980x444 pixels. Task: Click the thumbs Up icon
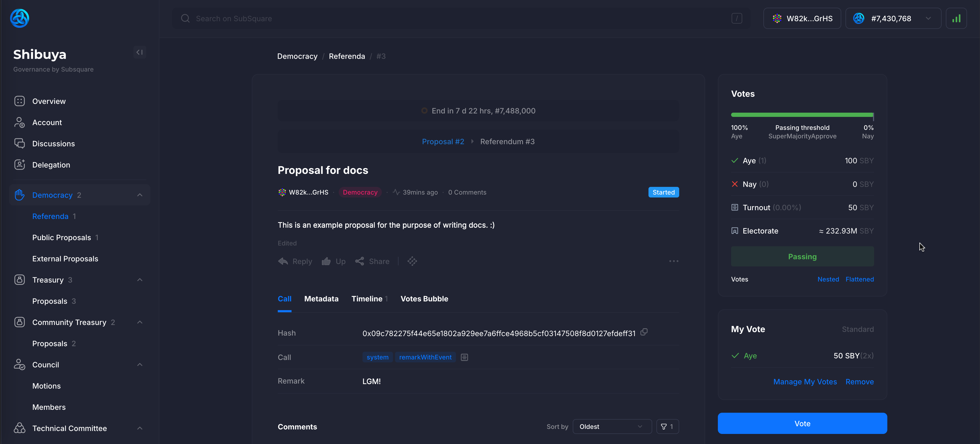click(x=326, y=261)
